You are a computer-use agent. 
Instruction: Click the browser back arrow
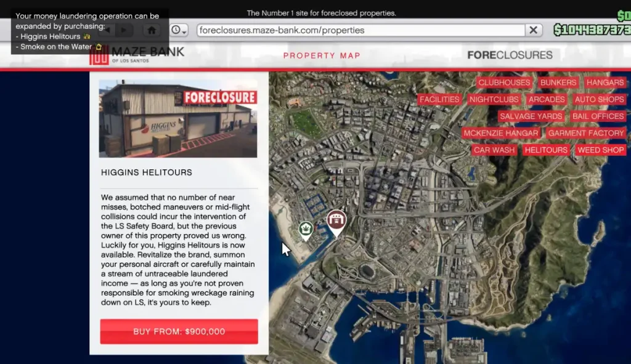[107, 30]
